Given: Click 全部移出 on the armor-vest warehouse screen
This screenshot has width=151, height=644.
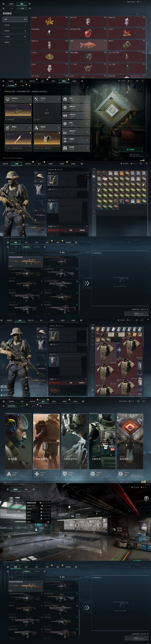Looking at the screenshot, I should [82, 383].
